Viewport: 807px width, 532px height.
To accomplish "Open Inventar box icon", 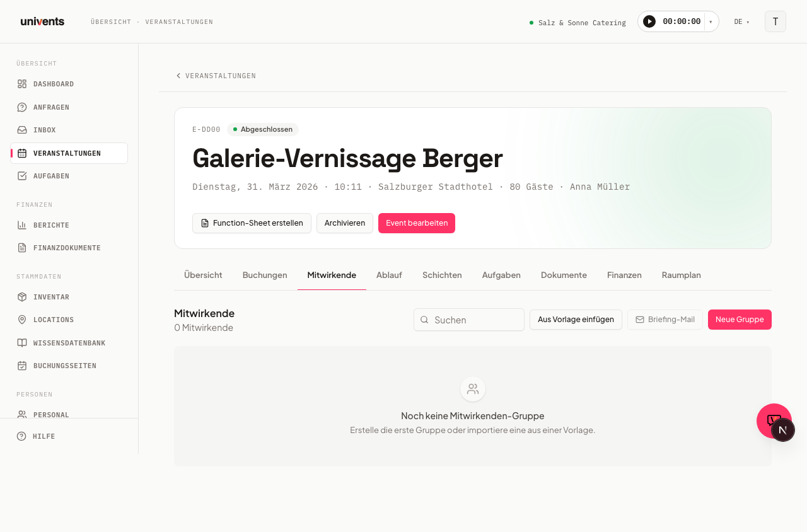I will point(22,297).
